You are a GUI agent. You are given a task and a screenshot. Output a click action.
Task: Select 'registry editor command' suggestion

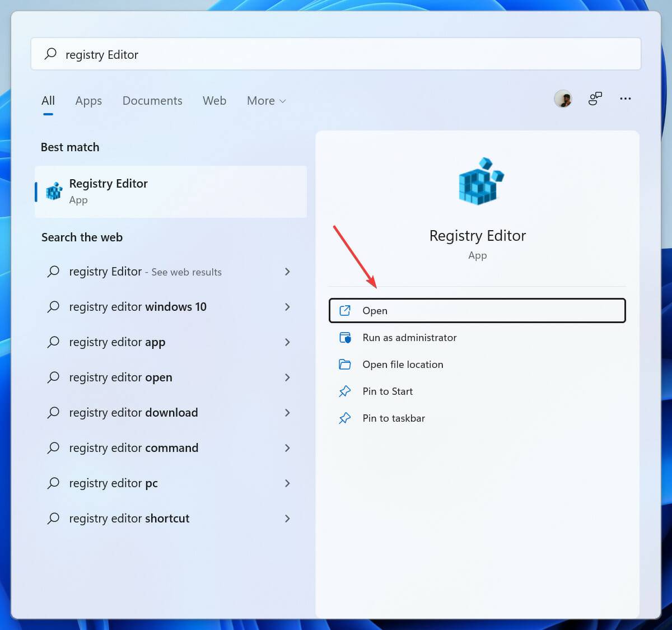click(171, 448)
